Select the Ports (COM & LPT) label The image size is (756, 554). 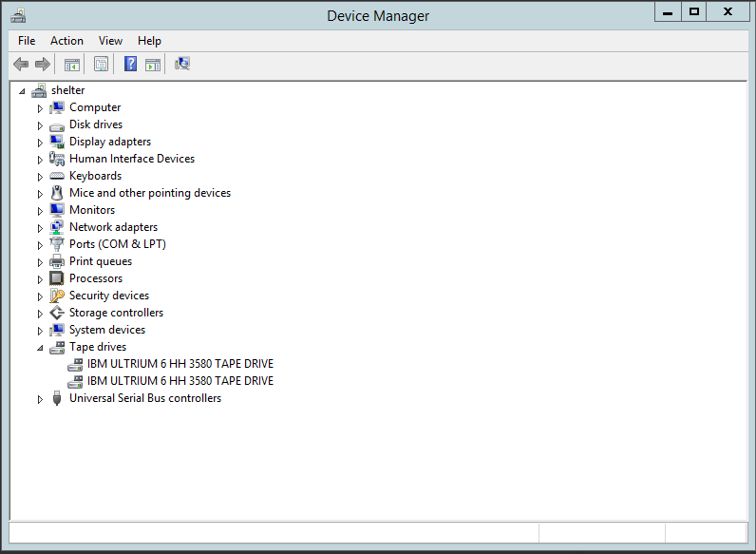click(118, 244)
